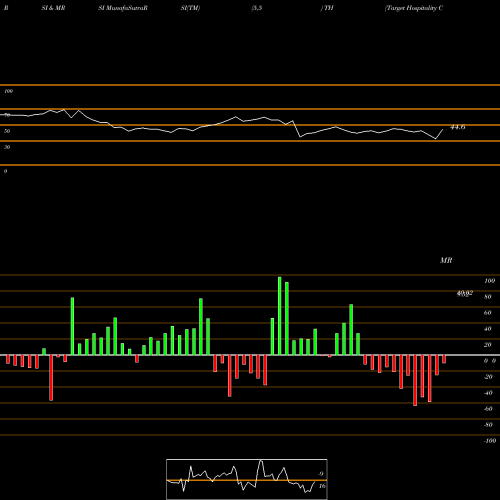Image resolution: width=500 pixels, height=500 pixels.
Task: Click the '20' label on MR right axis
Action: [x=488, y=345]
